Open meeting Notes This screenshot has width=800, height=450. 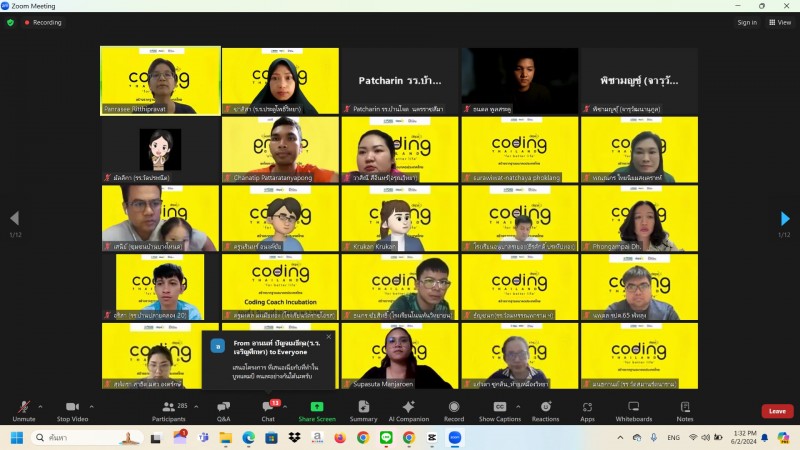[x=685, y=411]
